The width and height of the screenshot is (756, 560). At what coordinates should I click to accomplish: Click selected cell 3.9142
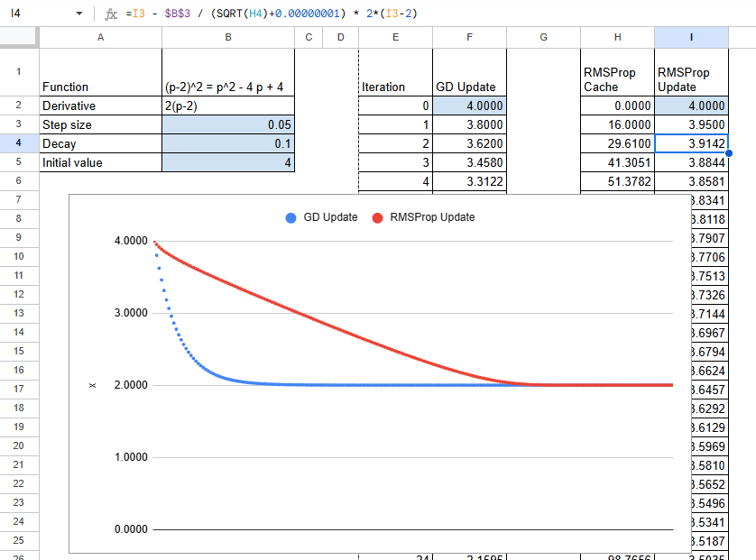point(691,143)
